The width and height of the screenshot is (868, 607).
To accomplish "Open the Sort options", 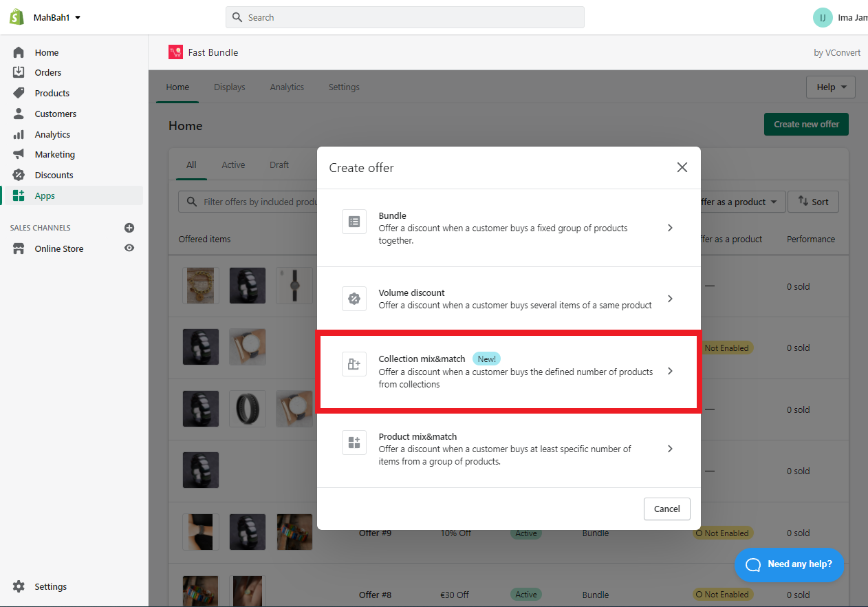I will click(813, 202).
